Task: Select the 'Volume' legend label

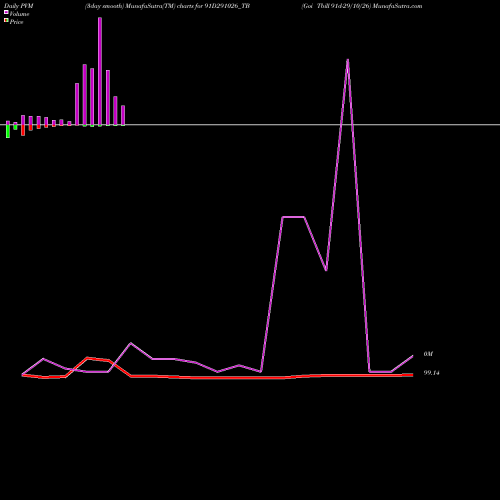Action: click(19, 14)
